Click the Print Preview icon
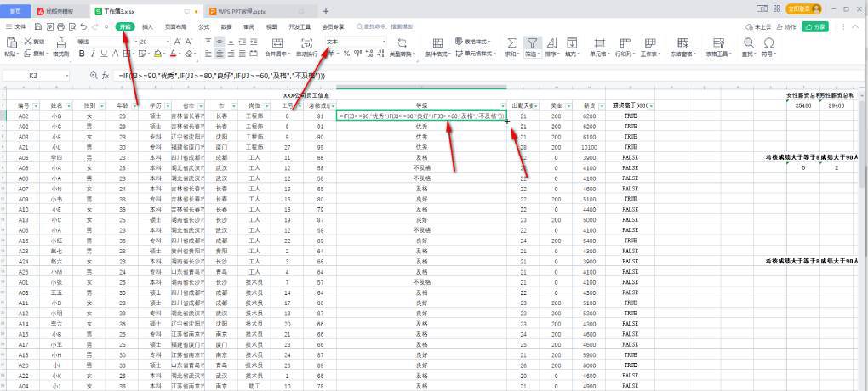The image size is (868, 391). point(72,26)
